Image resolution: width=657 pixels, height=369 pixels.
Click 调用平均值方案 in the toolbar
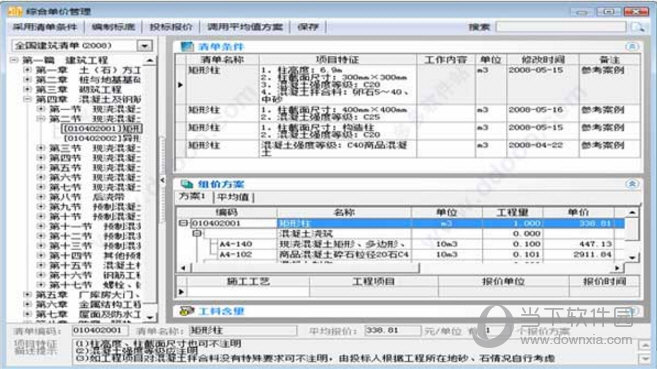pyautogui.click(x=245, y=27)
